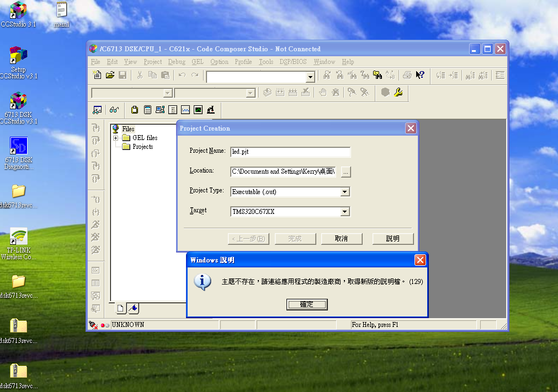Viewport: 558px width, 392px height.
Task: Click the graph waveform view icon
Action: 185,110
